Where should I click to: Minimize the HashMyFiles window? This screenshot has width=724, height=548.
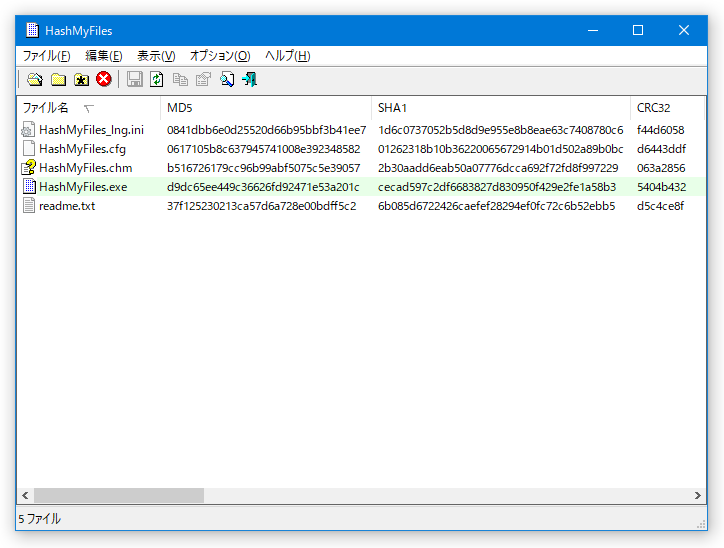click(593, 30)
